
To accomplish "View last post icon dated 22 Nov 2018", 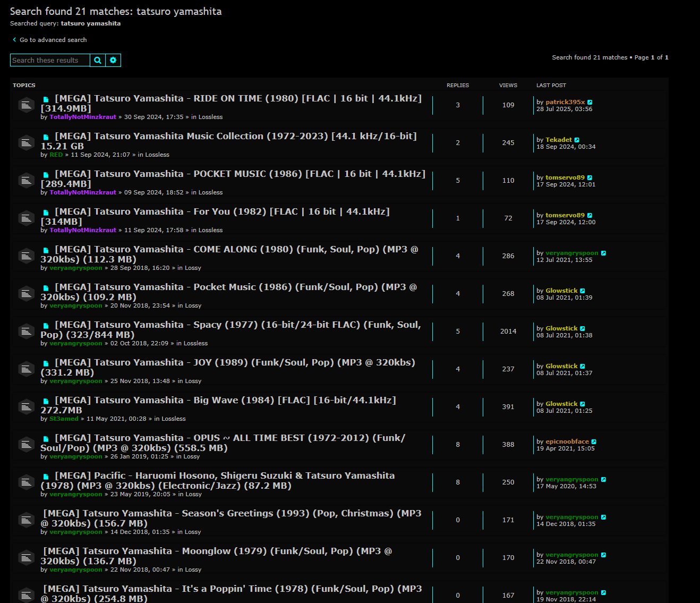I will point(603,555).
